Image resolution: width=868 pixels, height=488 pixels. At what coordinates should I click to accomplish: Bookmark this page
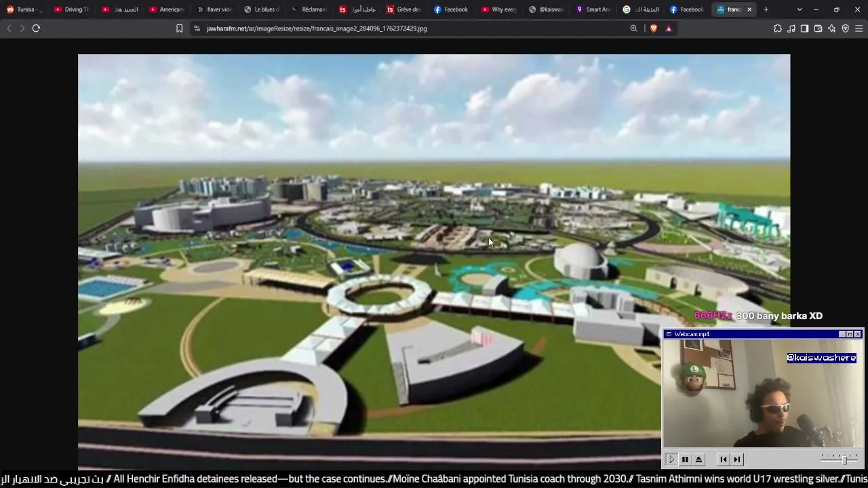(179, 28)
